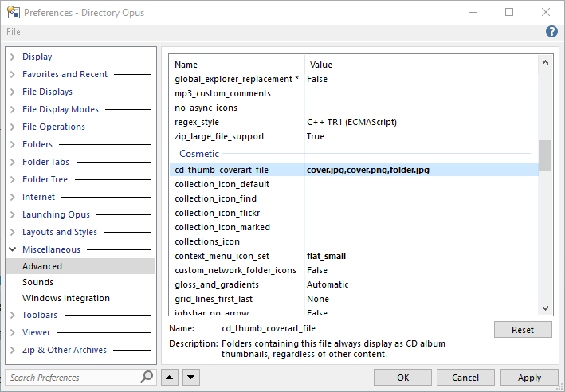Go to previous page with up arrow button
Image resolution: width=565 pixels, height=392 pixels.
tap(170, 377)
